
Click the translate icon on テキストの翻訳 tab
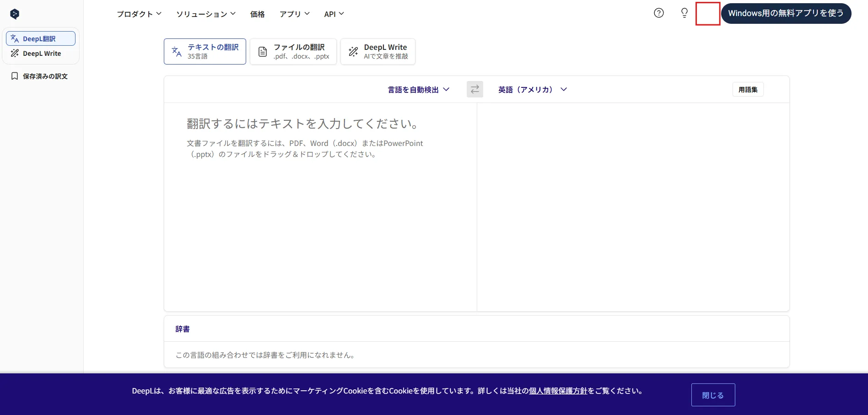[177, 52]
